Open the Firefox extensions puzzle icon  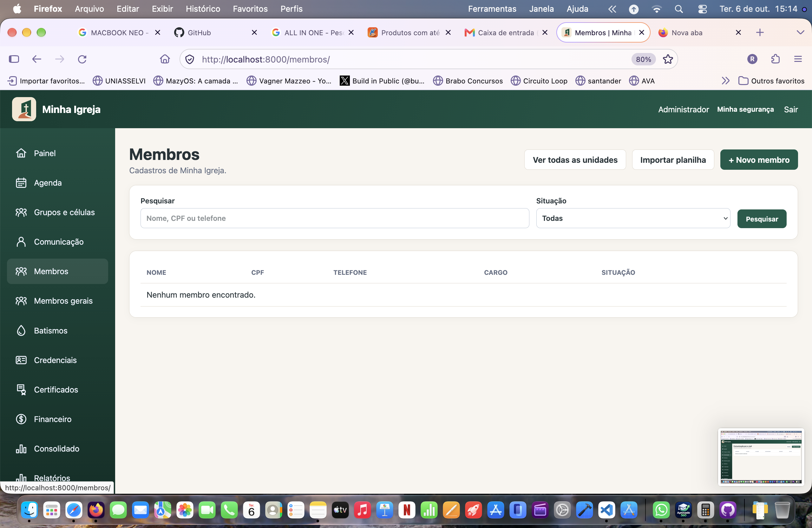(775, 59)
